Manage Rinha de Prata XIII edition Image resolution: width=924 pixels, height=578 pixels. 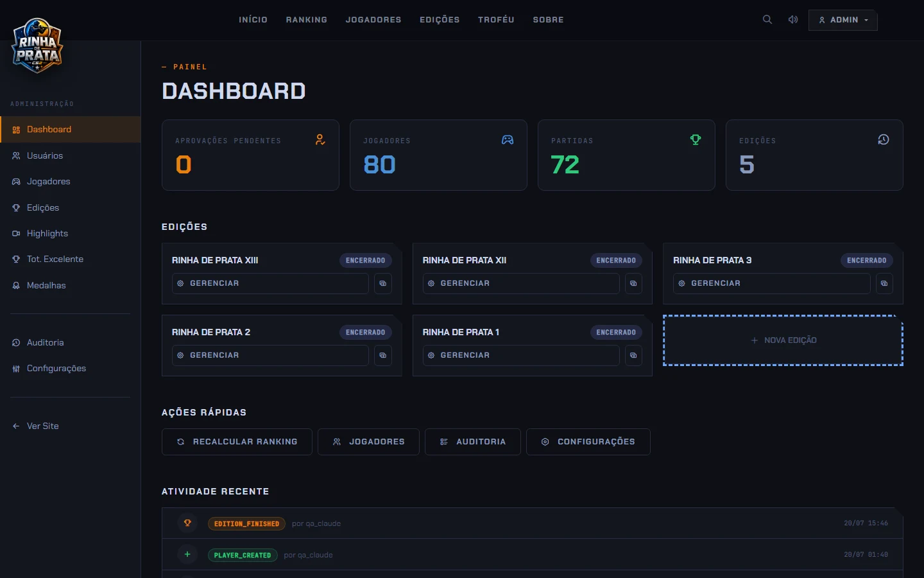point(270,283)
